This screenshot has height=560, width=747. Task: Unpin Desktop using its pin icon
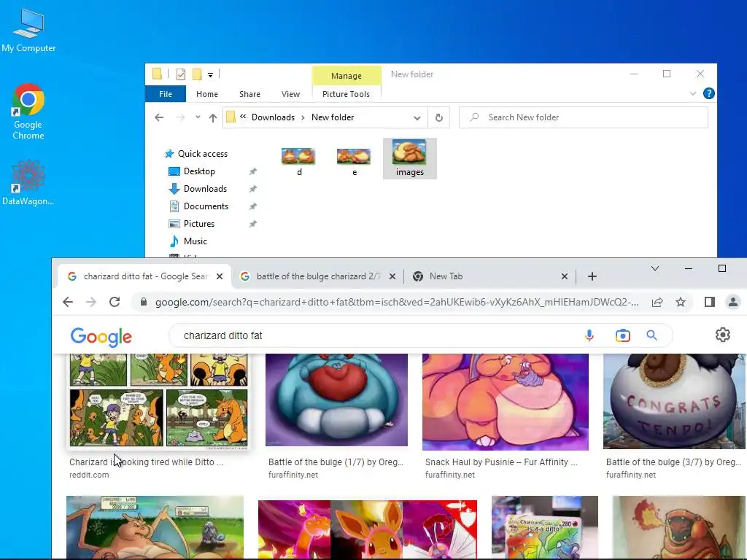253,171
